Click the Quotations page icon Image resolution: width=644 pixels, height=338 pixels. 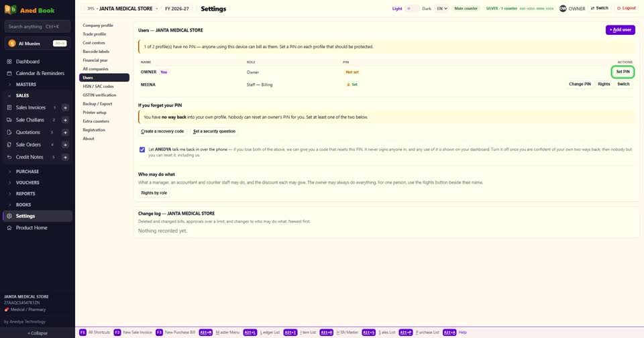tap(9, 132)
